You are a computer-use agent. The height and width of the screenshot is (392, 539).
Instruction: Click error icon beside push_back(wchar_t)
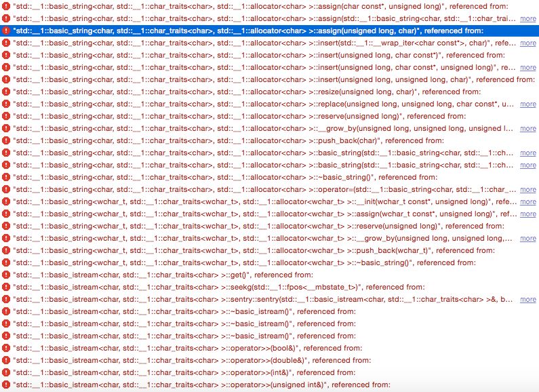pyautogui.click(x=6, y=250)
